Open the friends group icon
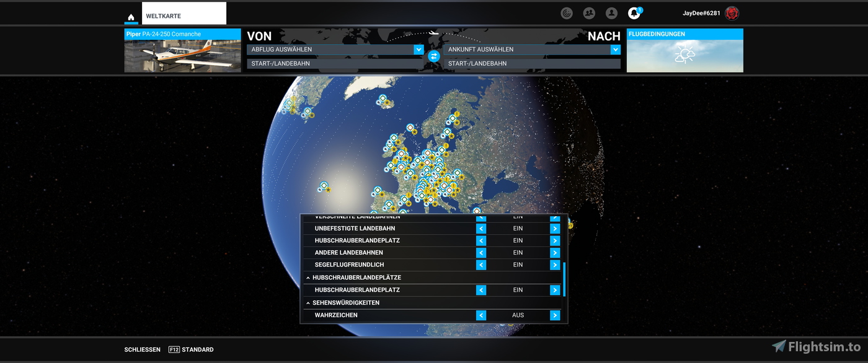The height and width of the screenshot is (363, 868). pyautogui.click(x=589, y=13)
